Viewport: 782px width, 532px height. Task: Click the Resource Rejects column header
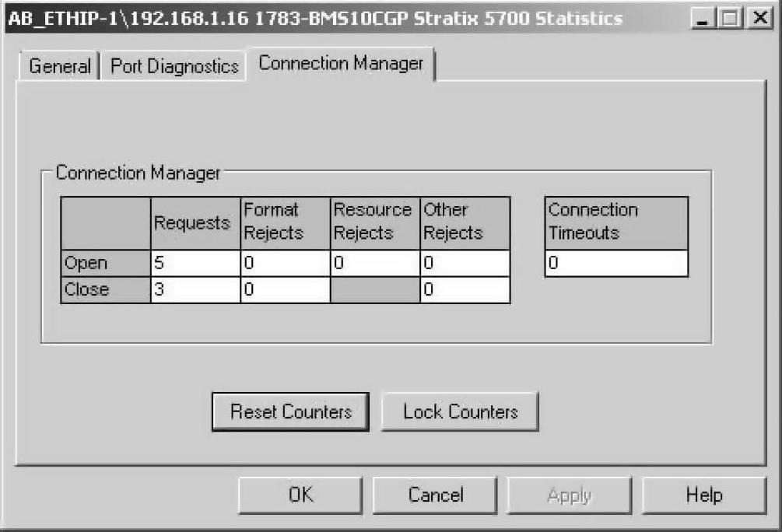tap(375, 223)
